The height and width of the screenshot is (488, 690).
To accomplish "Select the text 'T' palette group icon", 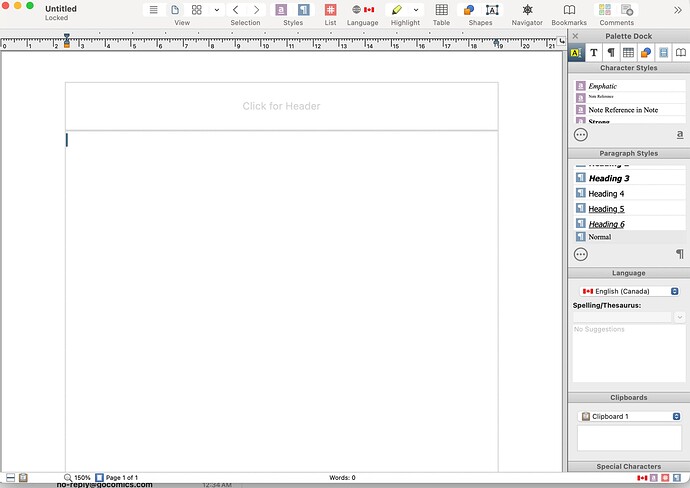I will [x=593, y=52].
